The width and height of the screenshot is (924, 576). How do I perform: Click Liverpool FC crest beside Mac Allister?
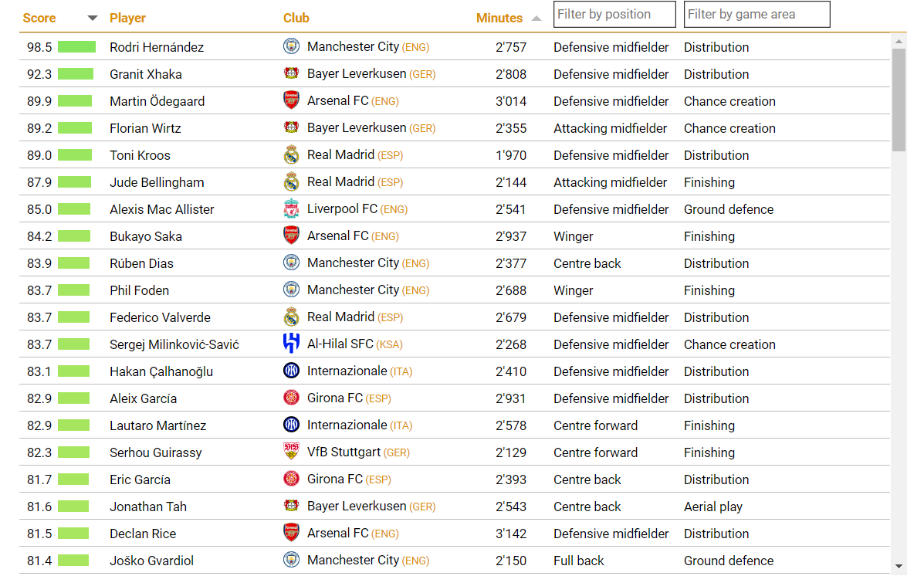[291, 208]
